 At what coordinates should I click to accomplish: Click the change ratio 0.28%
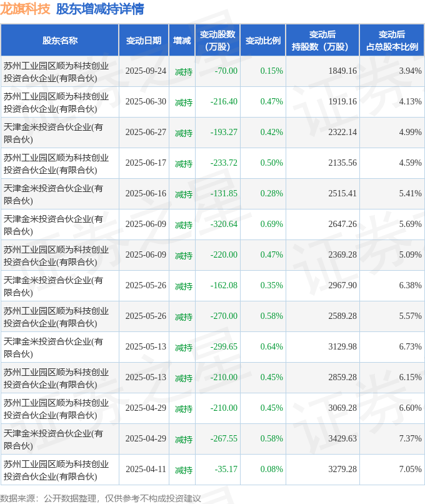(x=271, y=193)
